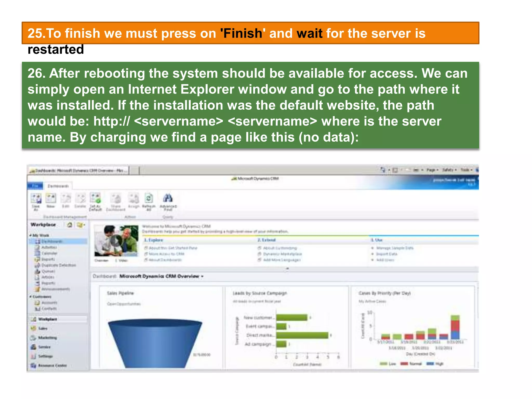Click the Low legend swatch in Cases chart

coord(384,364)
